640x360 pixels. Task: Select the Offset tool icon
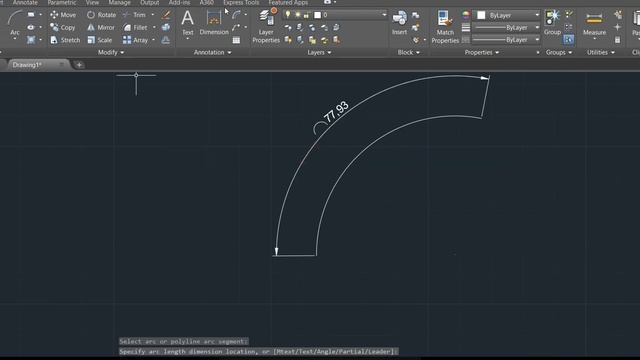(166, 40)
